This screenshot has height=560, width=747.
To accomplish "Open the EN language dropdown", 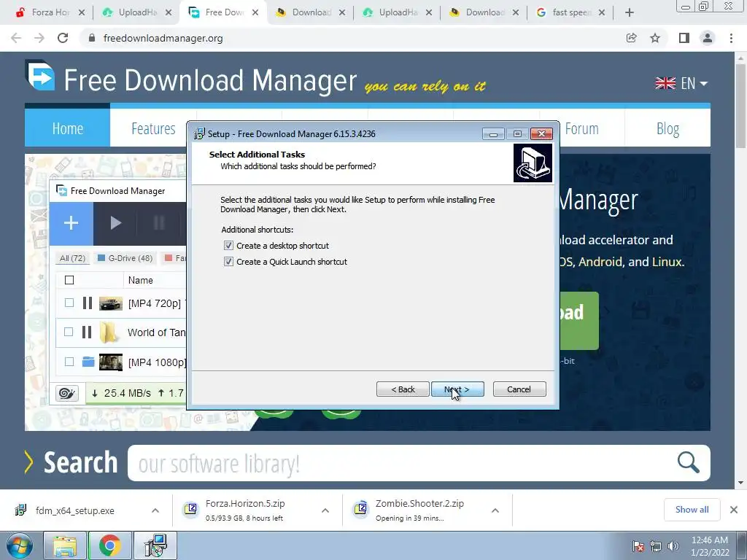I will pos(682,83).
